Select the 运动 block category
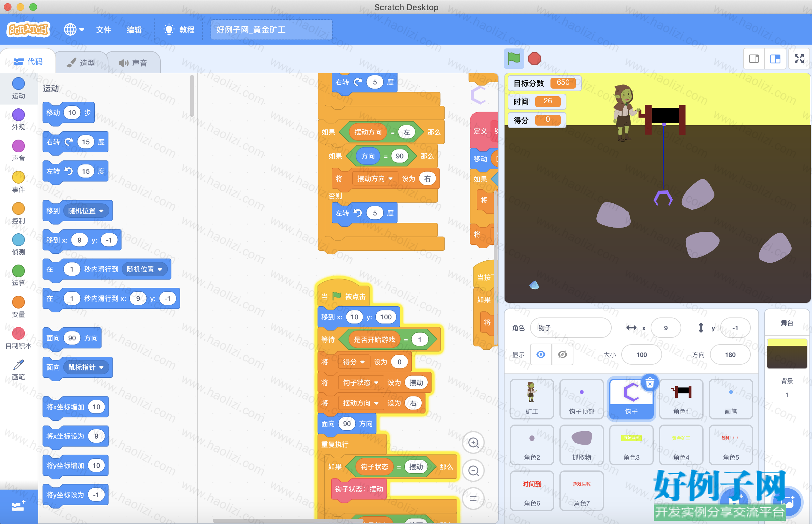This screenshot has height=524, width=812. 18,88
